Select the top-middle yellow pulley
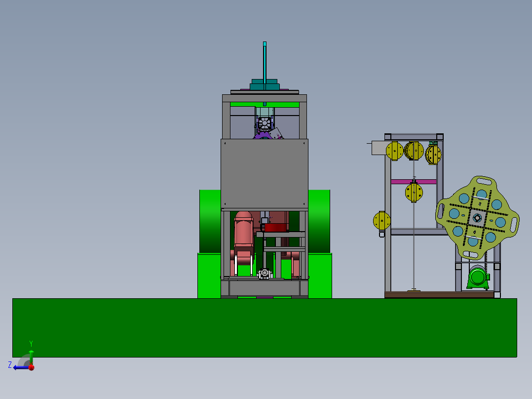This screenshot has height=399, width=532. 414,151
